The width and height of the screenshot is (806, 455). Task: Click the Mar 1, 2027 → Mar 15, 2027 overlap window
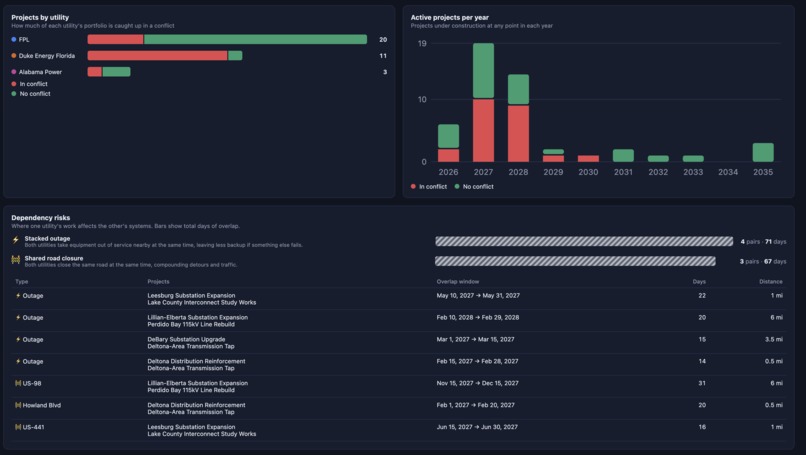475,339
